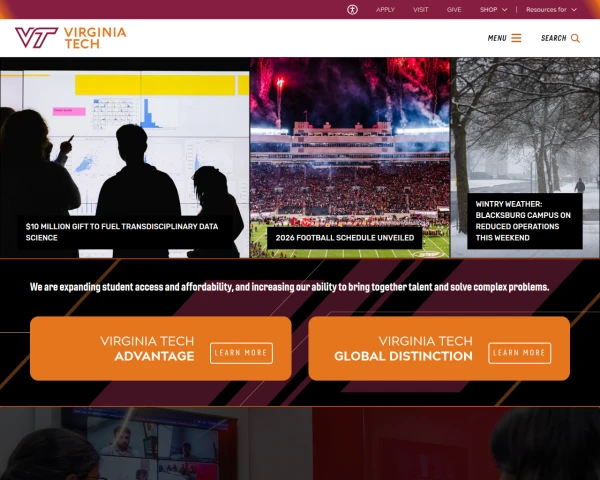Read the $10 million gift data science story

pyautogui.click(x=125, y=232)
